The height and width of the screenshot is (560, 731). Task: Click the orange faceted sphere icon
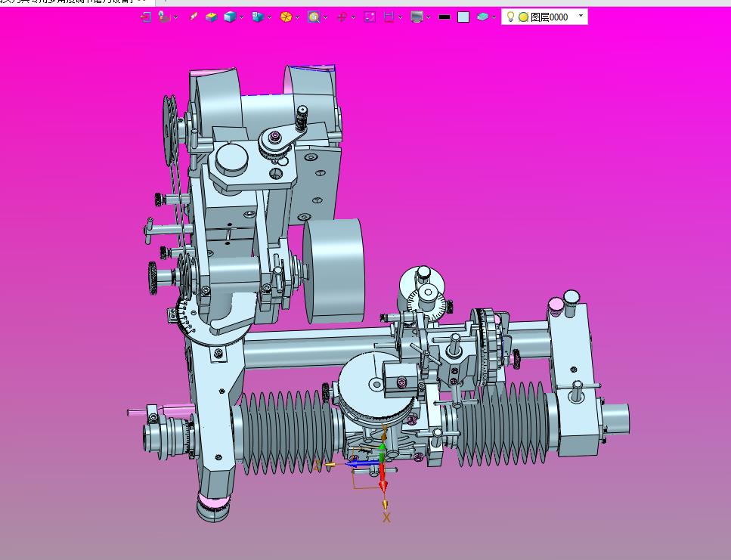[x=286, y=17]
